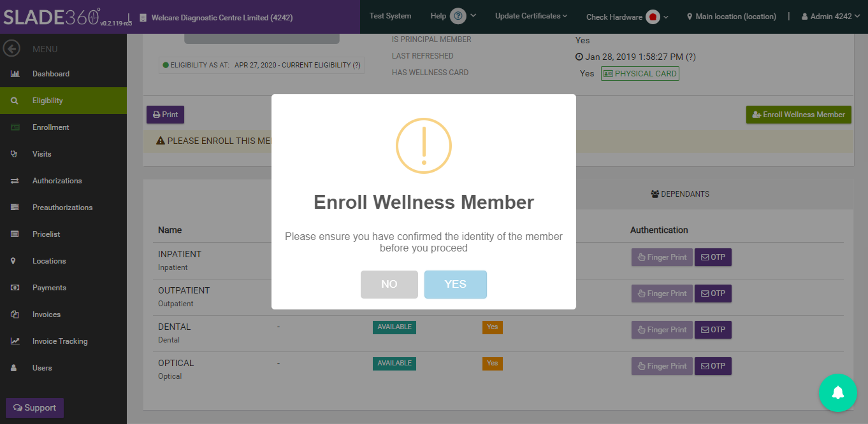Click the Visits stethoscope icon in sidebar
Screen dimensions: 868x424
(x=15, y=154)
